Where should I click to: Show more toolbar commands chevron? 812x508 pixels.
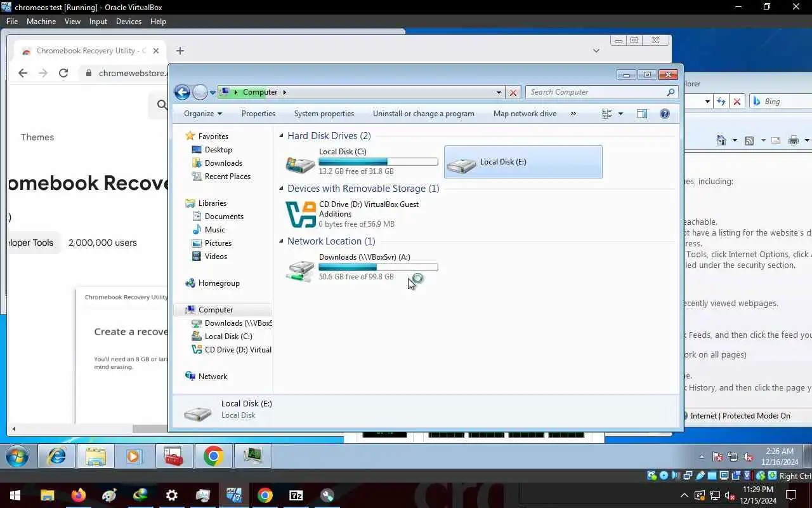573,114
